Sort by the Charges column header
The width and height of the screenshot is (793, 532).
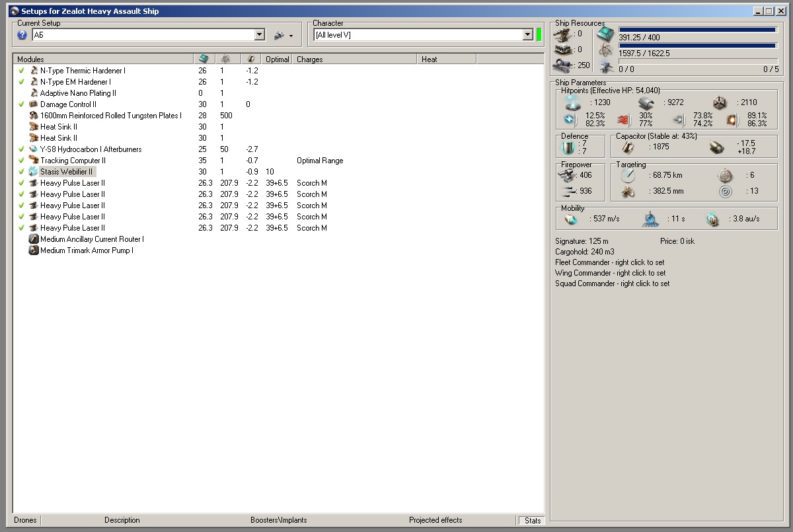point(356,59)
